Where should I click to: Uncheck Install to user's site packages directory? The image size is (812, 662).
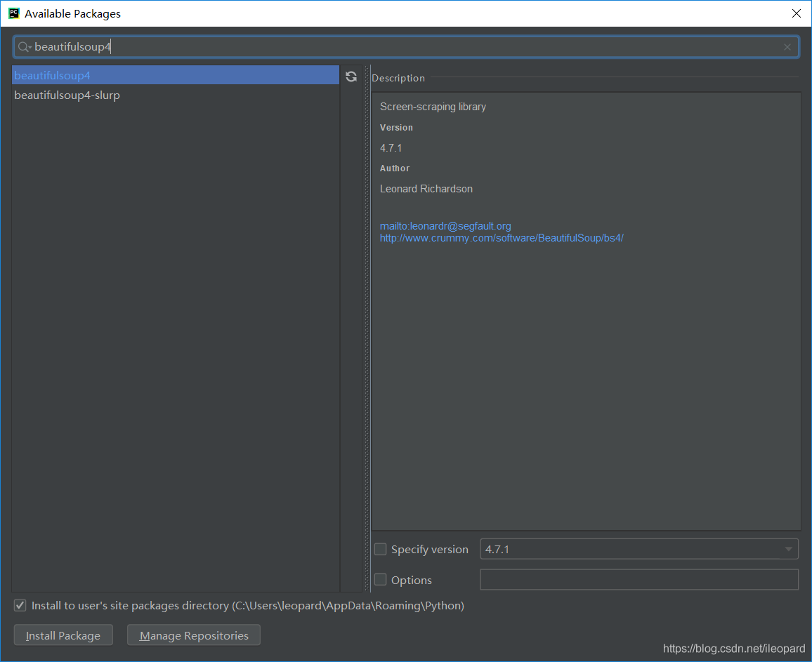(20, 605)
